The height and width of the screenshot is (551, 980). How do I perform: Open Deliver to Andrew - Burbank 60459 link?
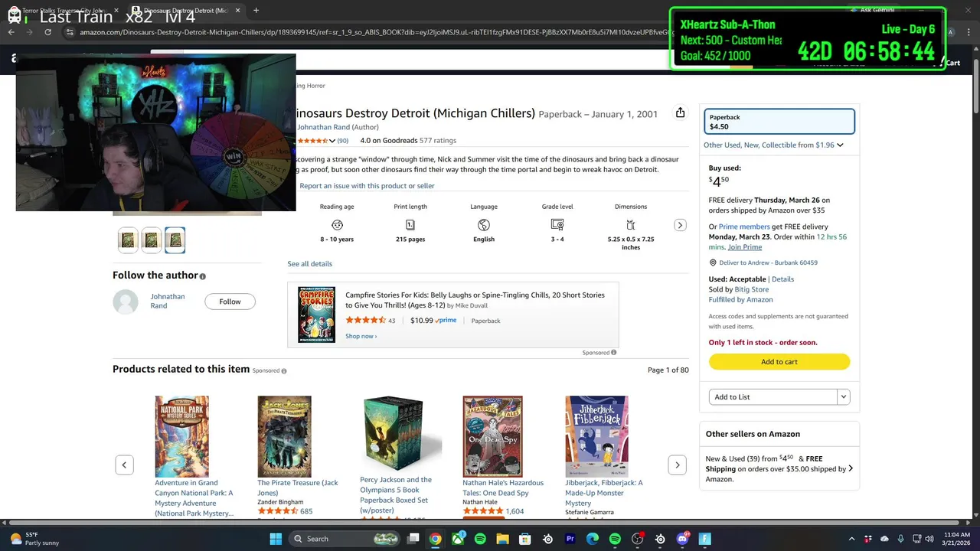point(768,262)
